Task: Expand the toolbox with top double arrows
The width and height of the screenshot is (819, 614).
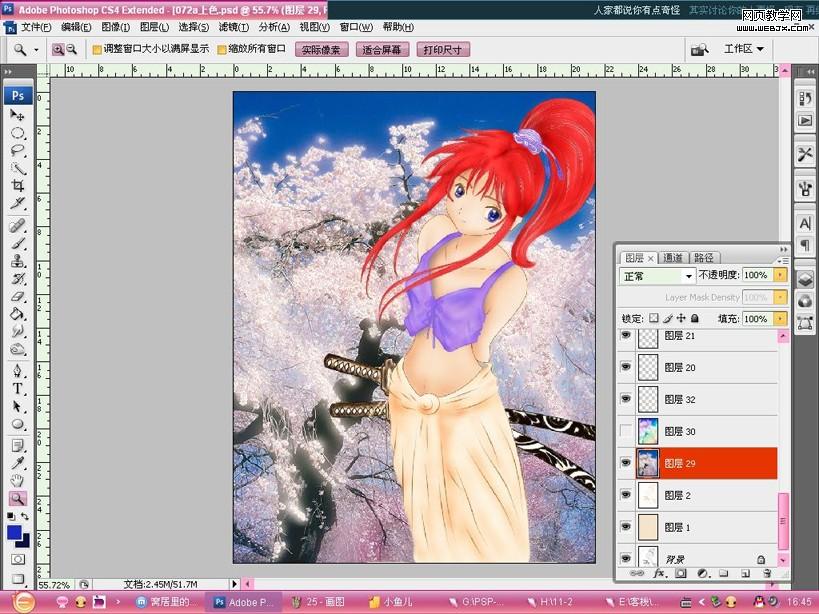Action: [x=8, y=72]
